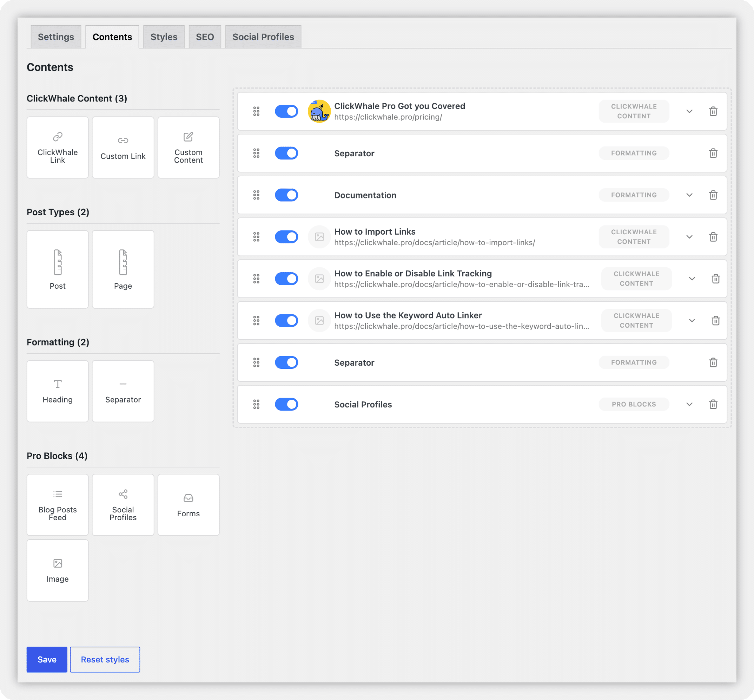Click the Save button
Viewport: 754px width, 700px height.
pos(47,660)
